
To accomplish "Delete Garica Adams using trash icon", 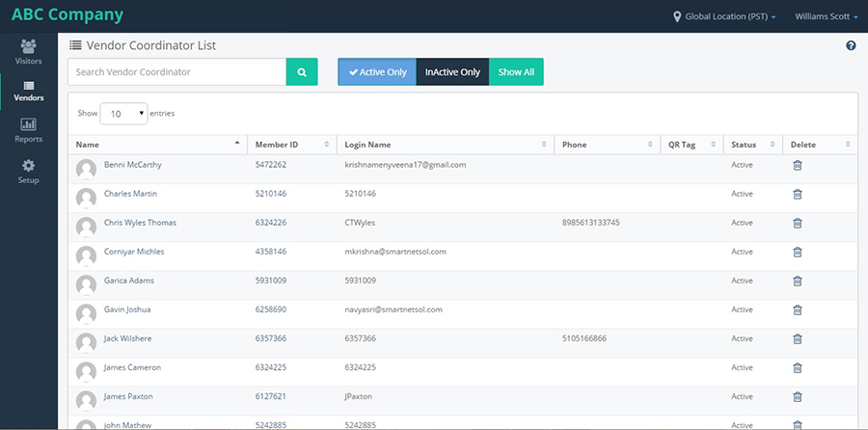I will 798,281.
